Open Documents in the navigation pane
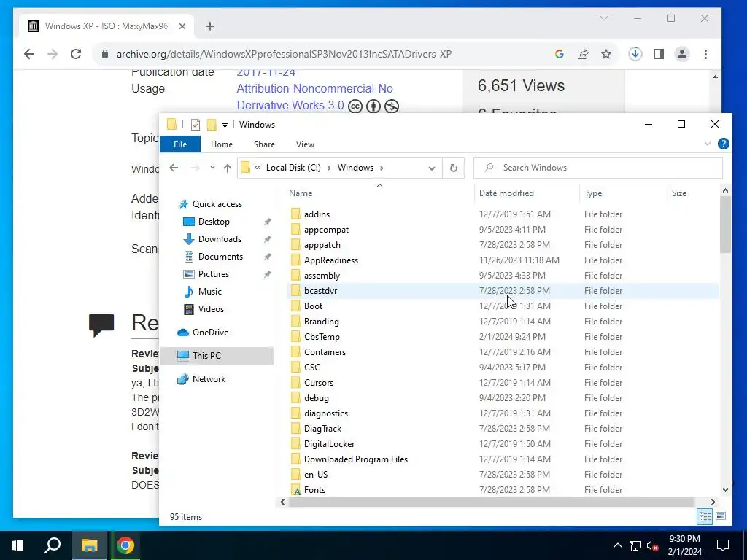The image size is (747, 560). click(x=220, y=256)
